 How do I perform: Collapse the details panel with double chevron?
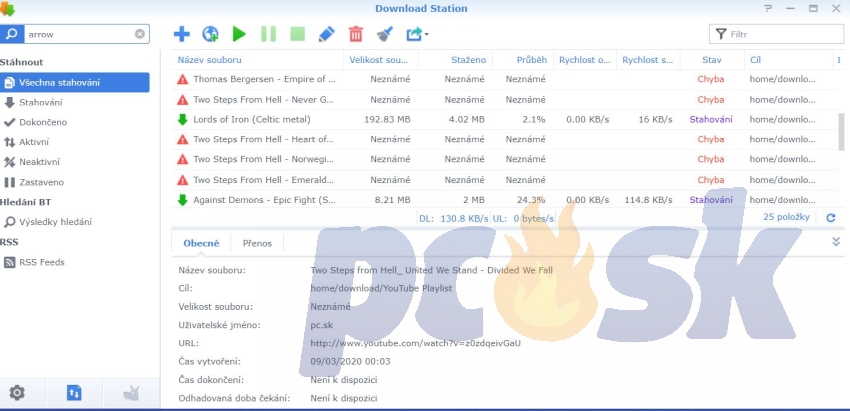[835, 242]
